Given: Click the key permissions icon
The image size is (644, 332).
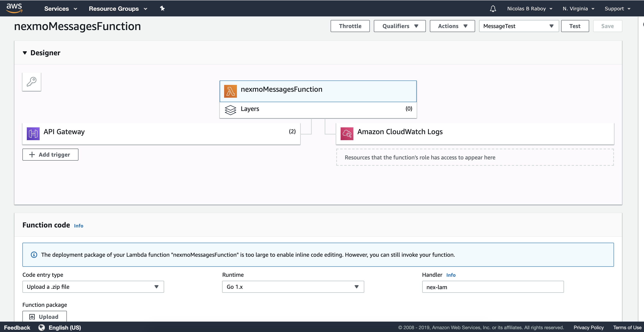Looking at the screenshot, I should point(31,82).
